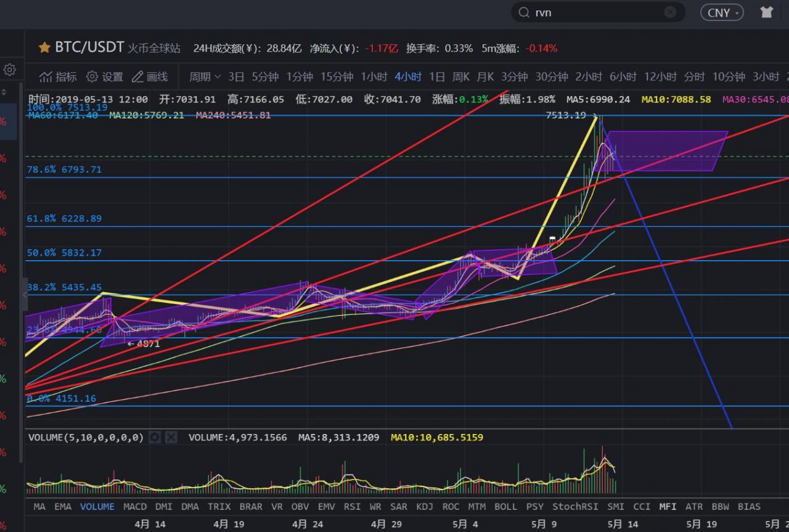This screenshot has height=532, width=789.
Task: Clear the rvn search text
Action: (x=670, y=12)
